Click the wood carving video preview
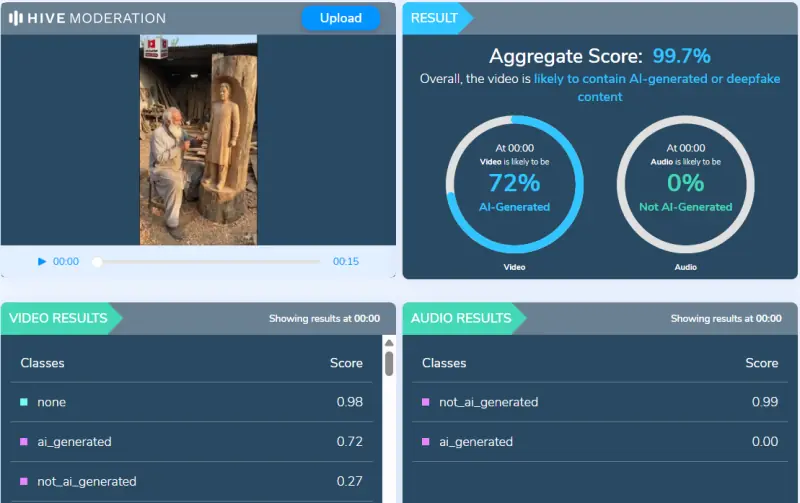Image resolution: width=800 pixels, height=503 pixels. (x=199, y=140)
